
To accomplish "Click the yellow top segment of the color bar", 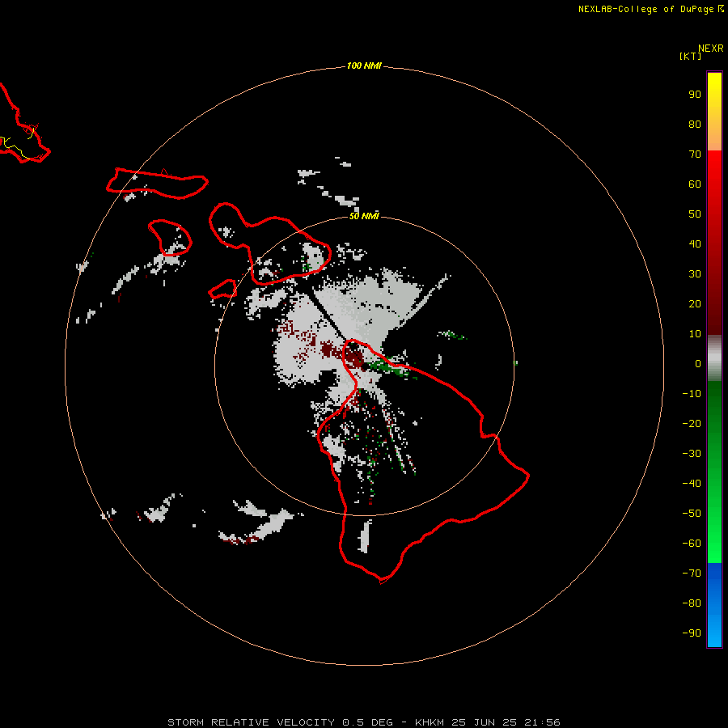I will (714, 112).
